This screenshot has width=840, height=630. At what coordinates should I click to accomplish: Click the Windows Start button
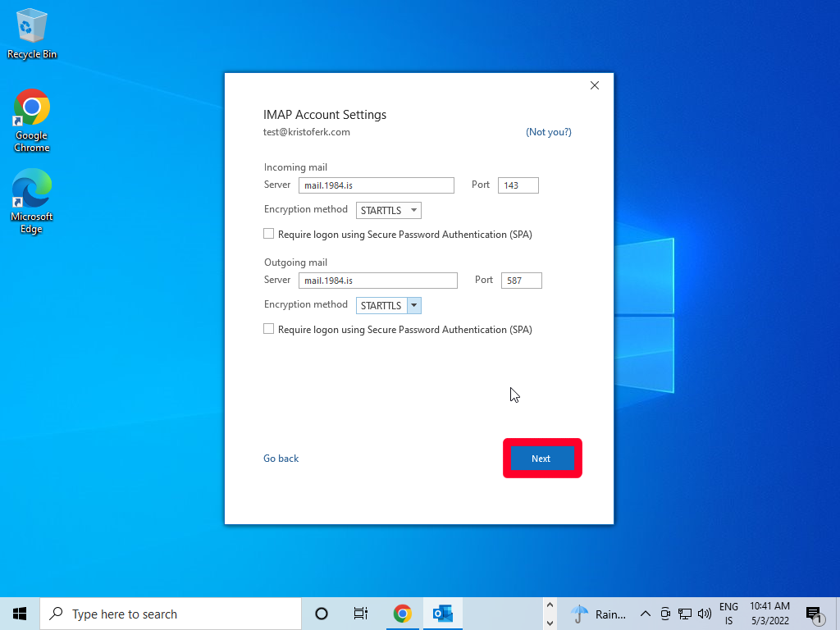[x=20, y=614]
